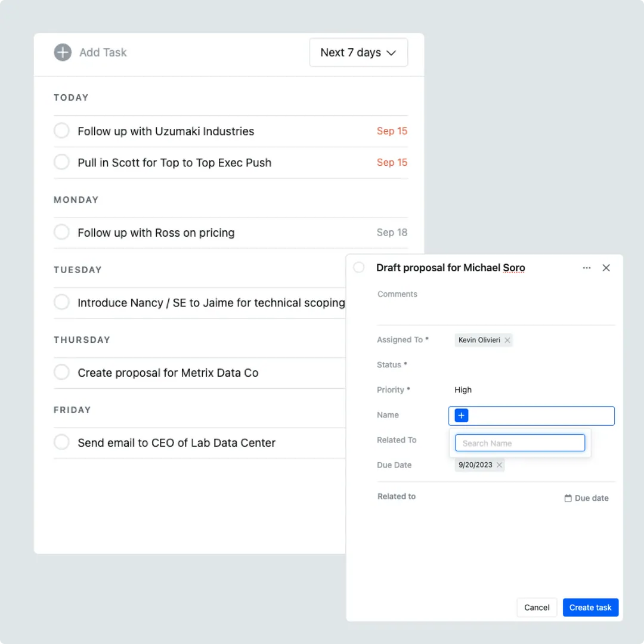The height and width of the screenshot is (644, 644).
Task: Focus the Search Name input
Action: [520, 443]
